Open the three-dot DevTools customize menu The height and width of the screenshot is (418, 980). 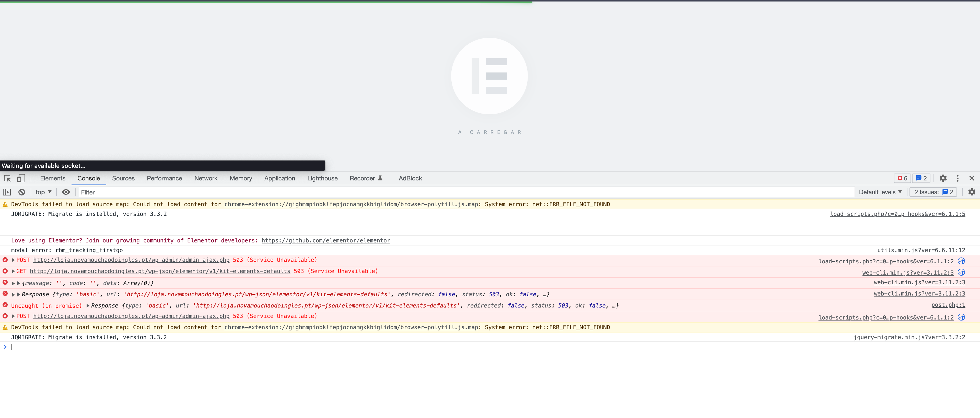pyautogui.click(x=958, y=178)
